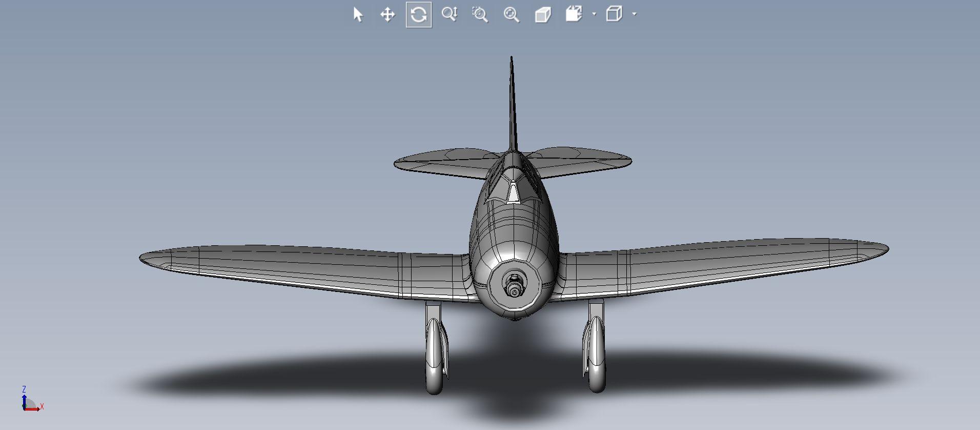Choose the dynamic Zoom in/out tool
Screen dimensions: 980x430
[450, 14]
